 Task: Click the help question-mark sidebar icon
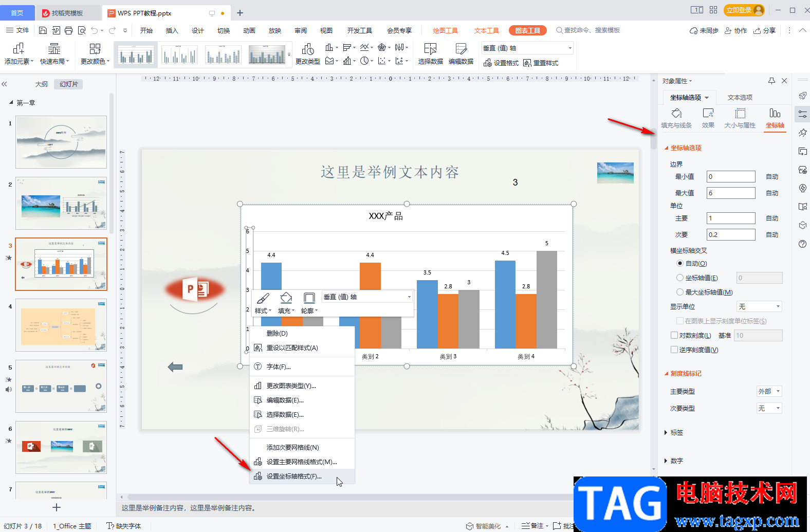tap(802, 244)
